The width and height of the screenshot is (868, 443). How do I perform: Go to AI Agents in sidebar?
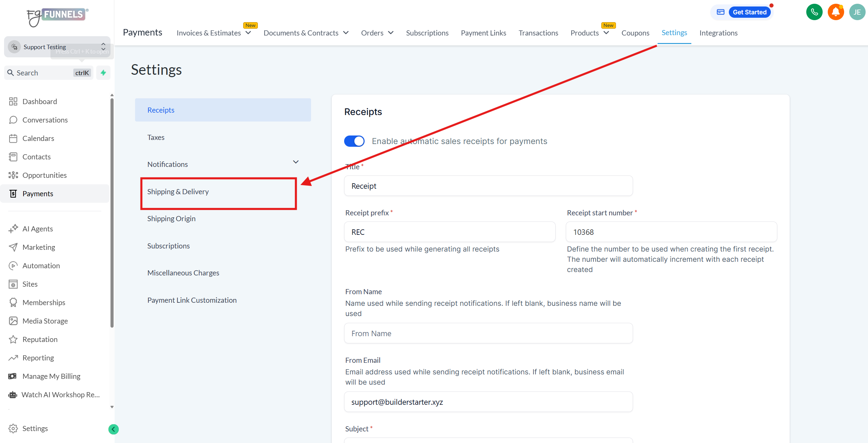pyautogui.click(x=38, y=229)
